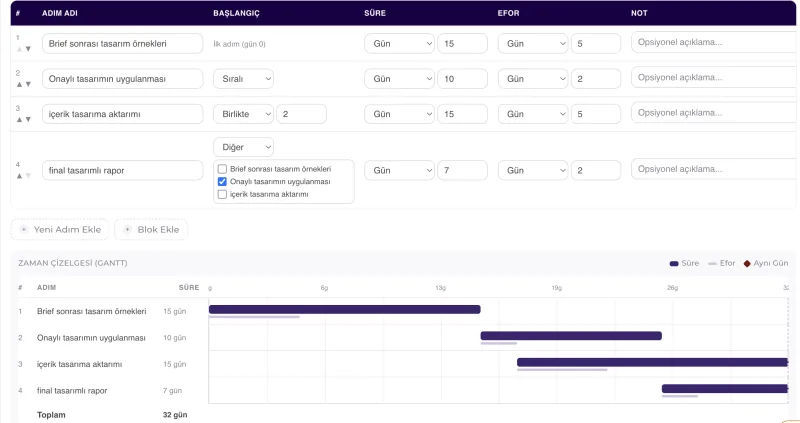Click '26g' timeline axis label
The image size is (800, 423).
672,288
